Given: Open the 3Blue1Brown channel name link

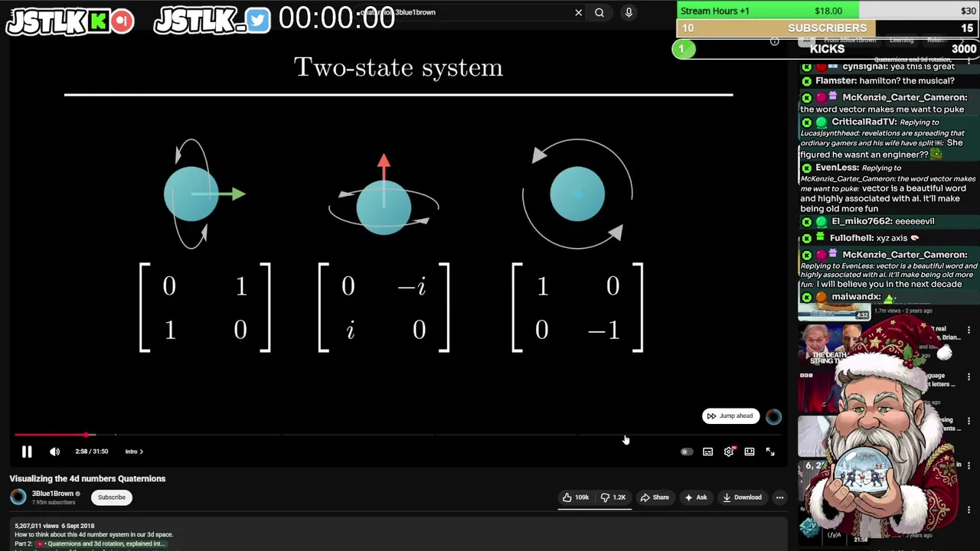Looking at the screenshot, I should [x=53, y=494].
